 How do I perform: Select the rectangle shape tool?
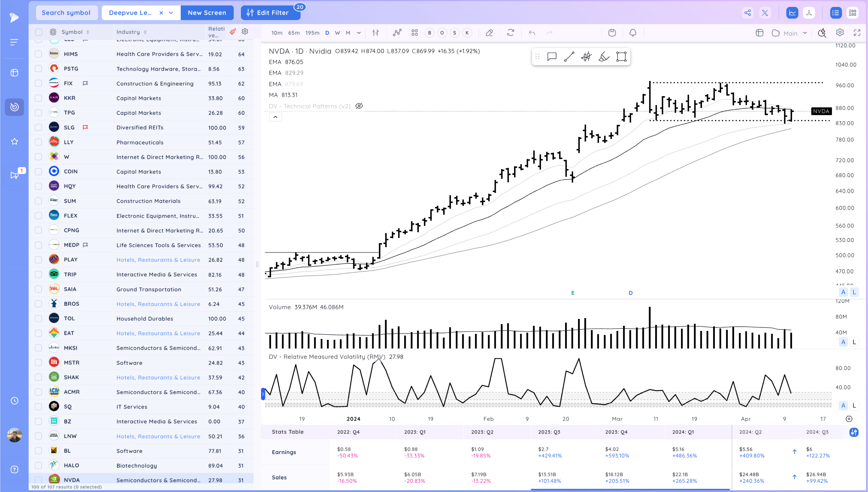[621, 56]
